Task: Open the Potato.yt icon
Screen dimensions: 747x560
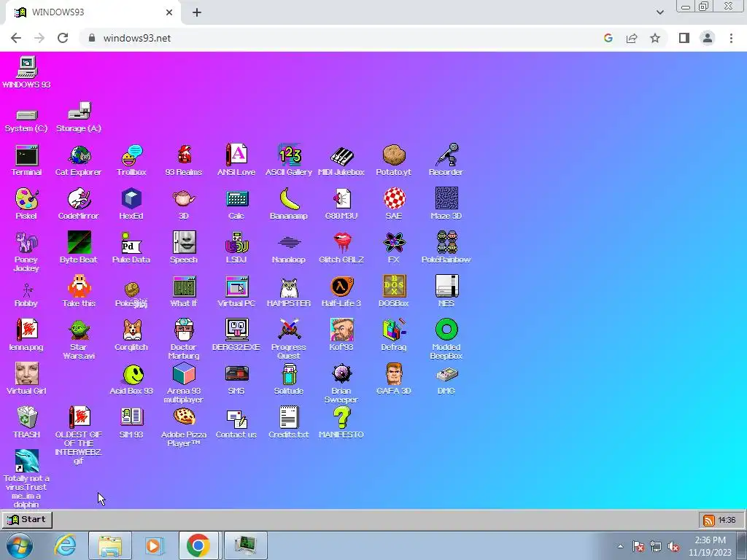Action: pos(394,155)
